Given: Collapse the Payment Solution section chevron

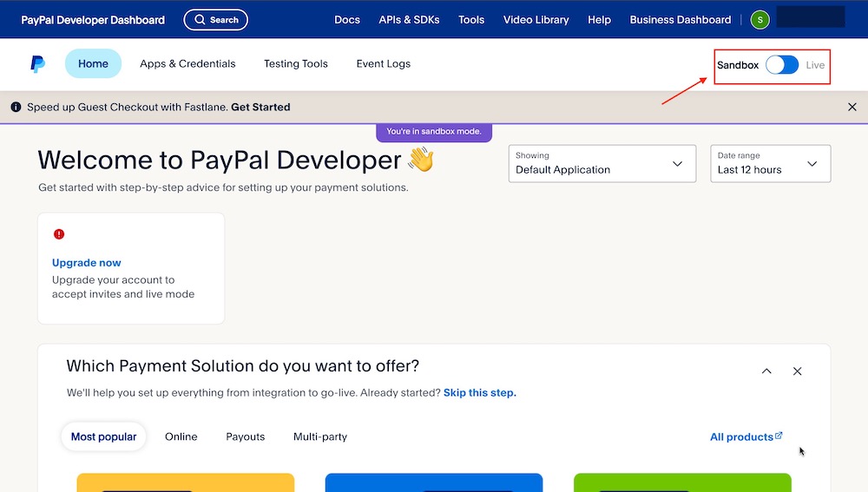Looking at the screenshot, I should click(766, 371).
